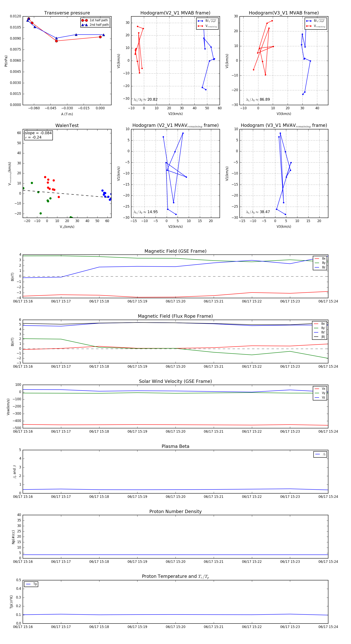Click the 'Hodogram (V3_V1 MVAV remaining frame)' title
This screenshot has height=644, width=351.
(284, 125)
